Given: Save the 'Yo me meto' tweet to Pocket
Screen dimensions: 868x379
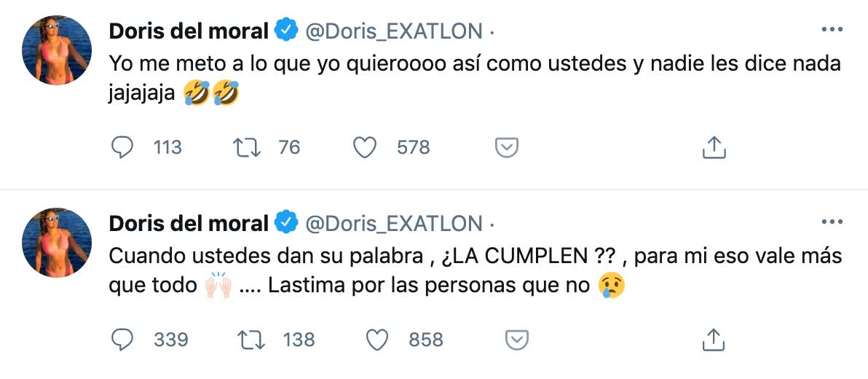Looking at the screenshot, I should 506,148.
